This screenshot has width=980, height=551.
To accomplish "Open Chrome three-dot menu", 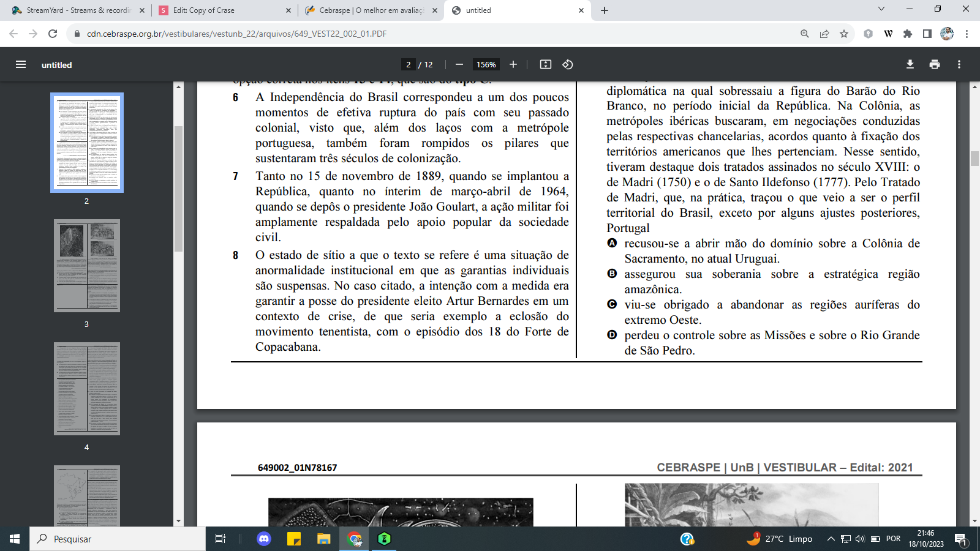I will coord(967,34).
